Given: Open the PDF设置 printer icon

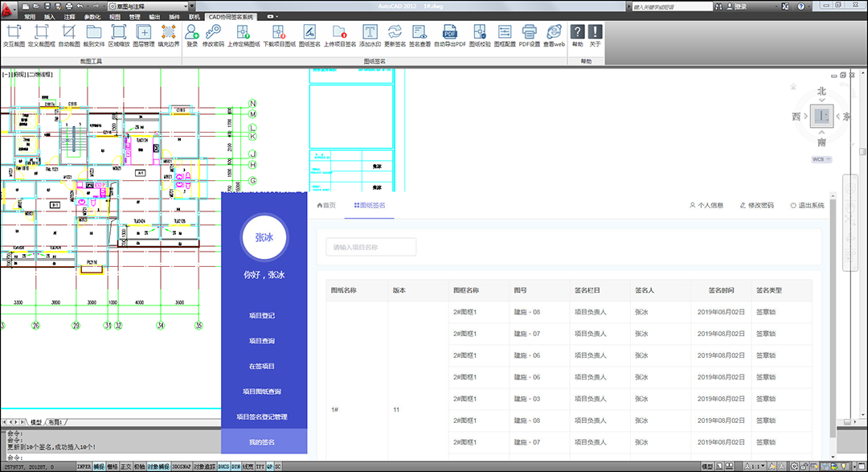Looking at the screenshot, I should 529,32.
